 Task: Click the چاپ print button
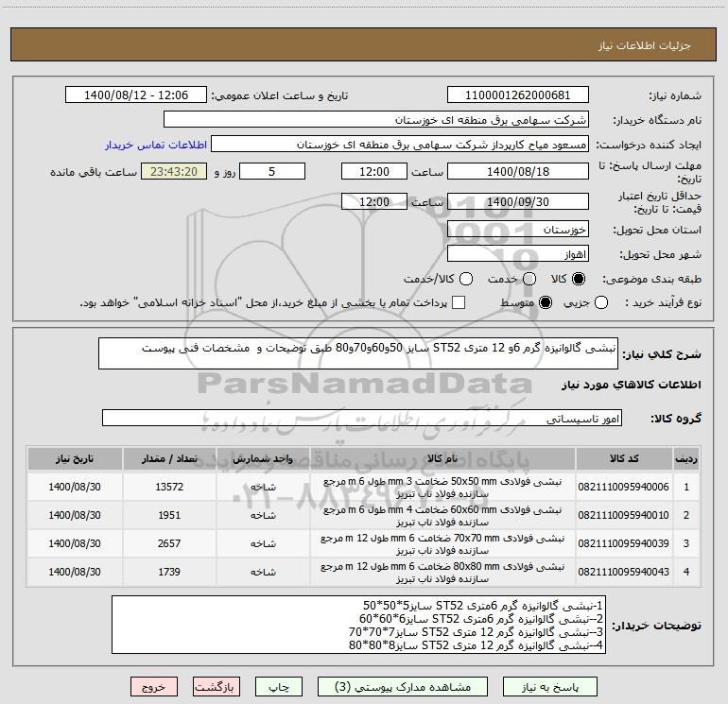click(x=279, y=687)
